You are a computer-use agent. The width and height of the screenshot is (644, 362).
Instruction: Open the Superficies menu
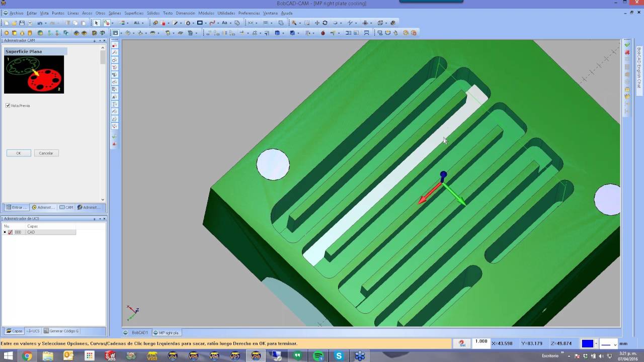coord(134,13)
